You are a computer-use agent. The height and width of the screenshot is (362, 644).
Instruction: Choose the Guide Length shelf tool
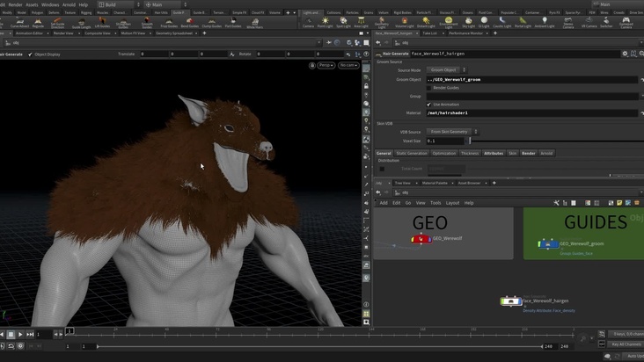click(x=81, y=23)
